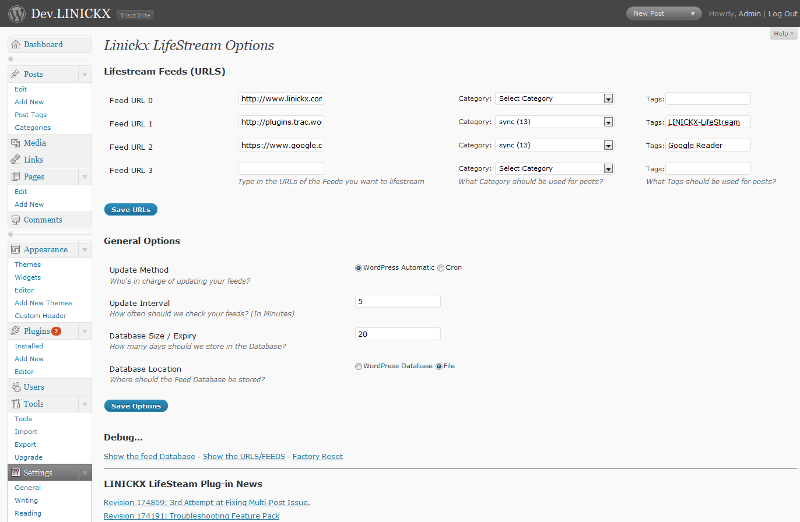Open Themes under Appearance

click(28, 264)
